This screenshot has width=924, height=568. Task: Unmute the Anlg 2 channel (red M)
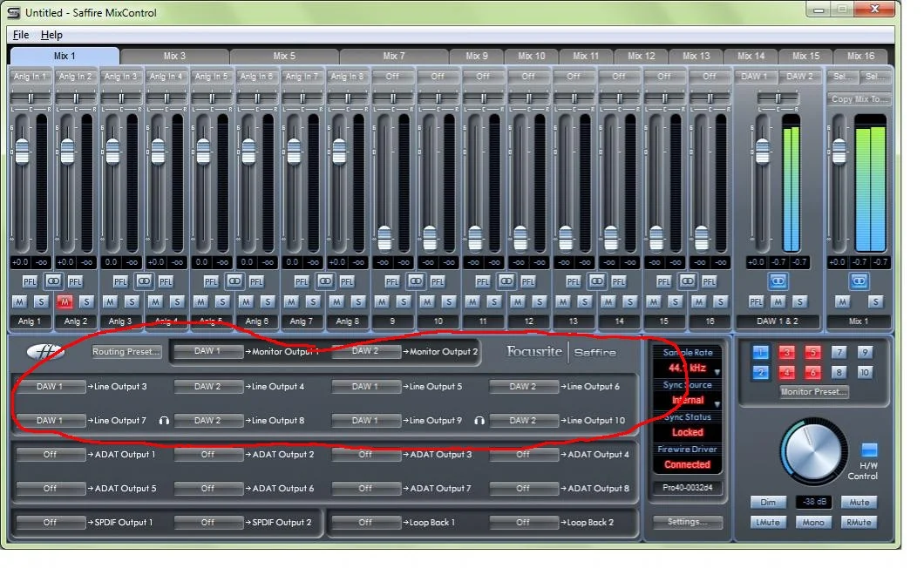(x=65, y=301)
